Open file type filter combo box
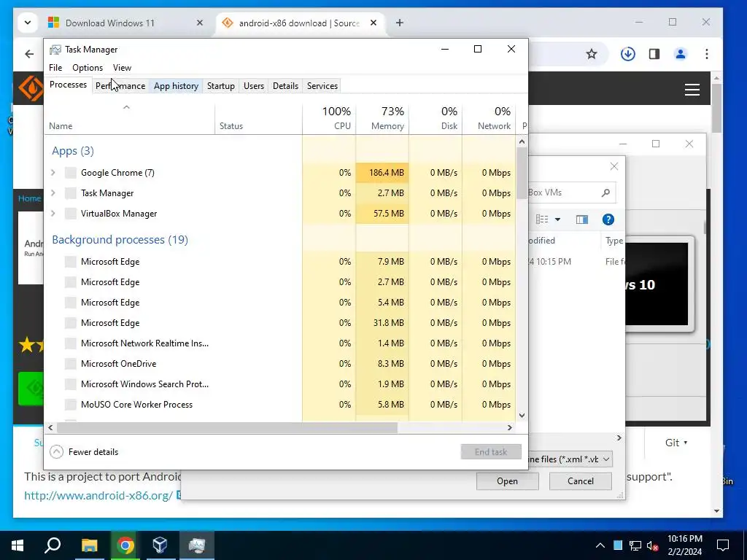Viewport: 747px width, 560px height. click(570, 459)
